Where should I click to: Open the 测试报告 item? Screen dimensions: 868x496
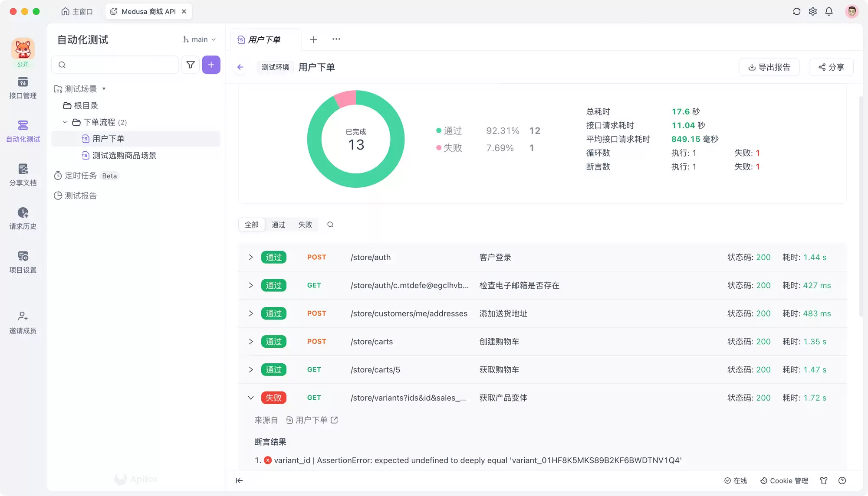76,196
